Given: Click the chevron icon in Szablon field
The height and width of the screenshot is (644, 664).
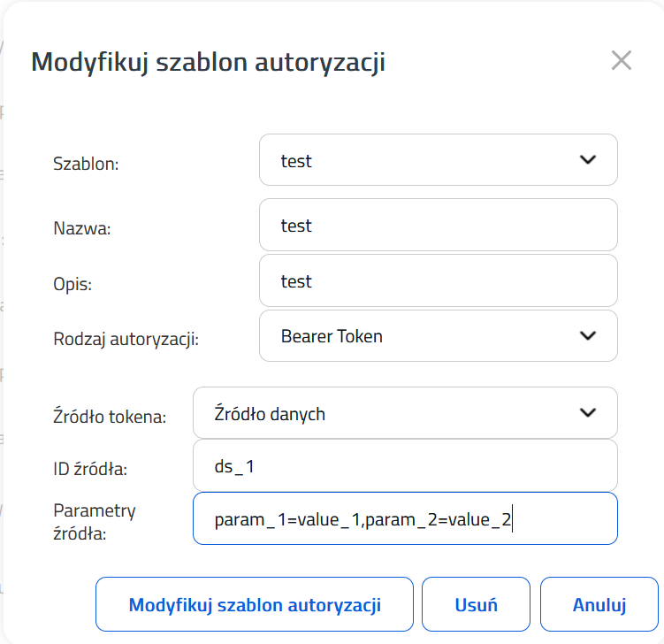Looking at the screenshot, I should coord(588,160).
